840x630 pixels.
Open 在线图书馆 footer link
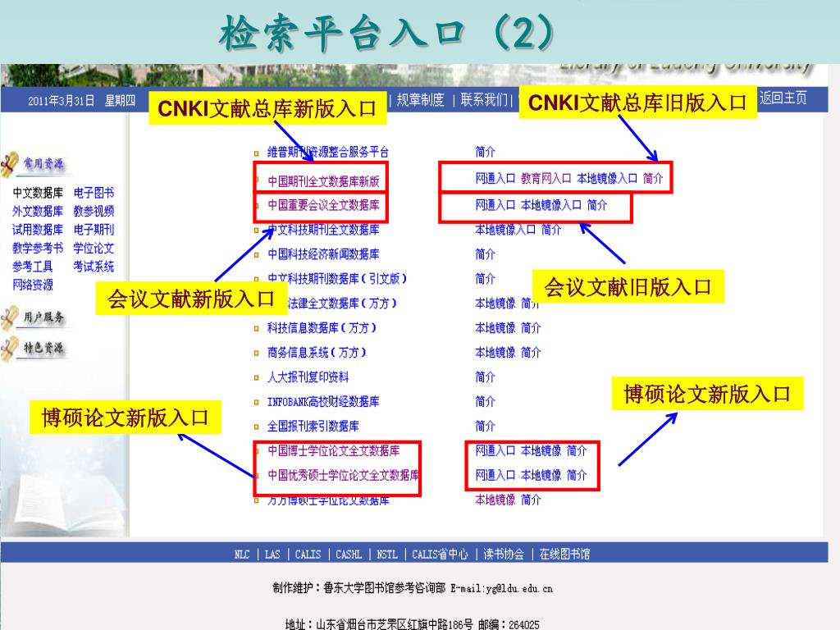[564, 555]
